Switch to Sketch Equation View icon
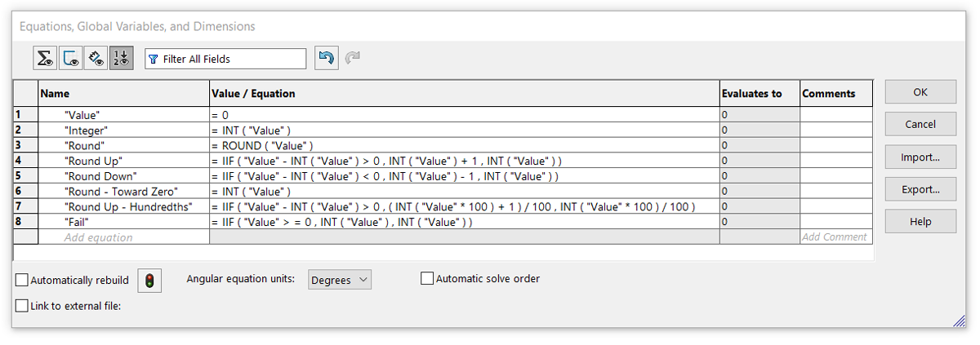The height and width of the screenshot is (345, 980). 71,59
